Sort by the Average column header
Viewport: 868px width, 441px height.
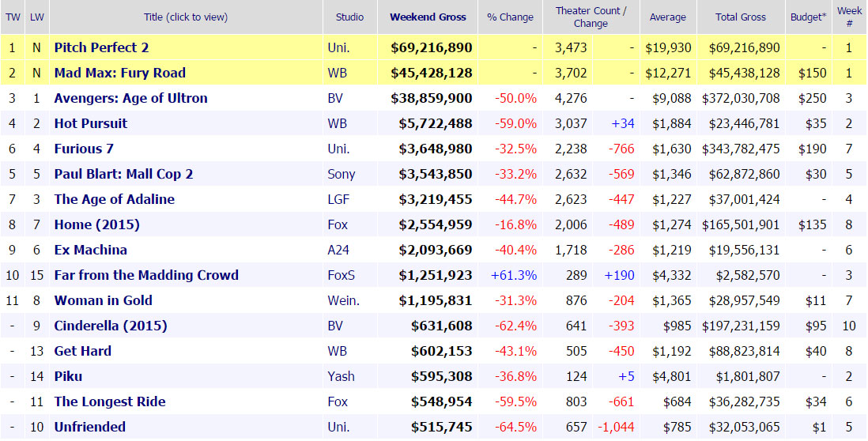668,17
